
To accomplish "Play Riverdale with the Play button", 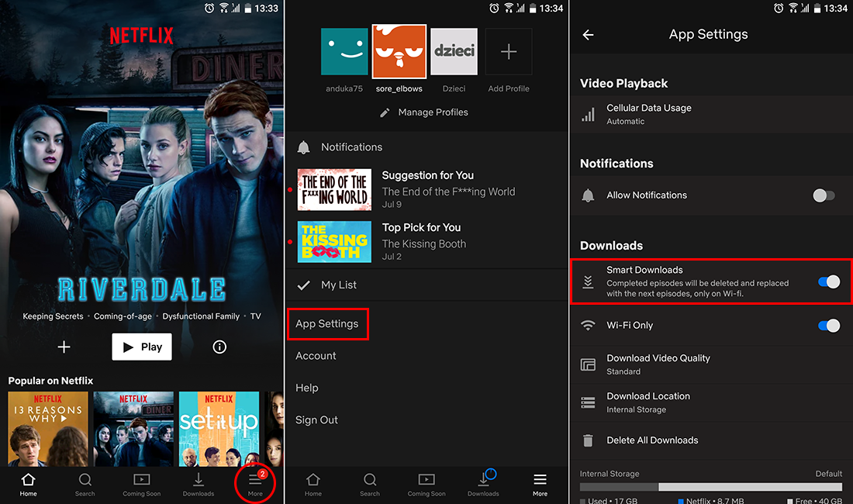I will point(142,347).
